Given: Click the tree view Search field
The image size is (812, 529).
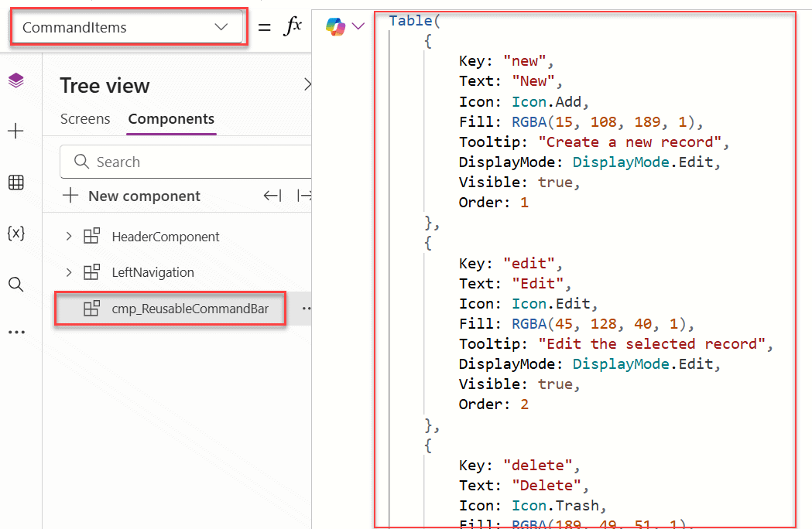Looking at the screenshot, I should [186, 162].
